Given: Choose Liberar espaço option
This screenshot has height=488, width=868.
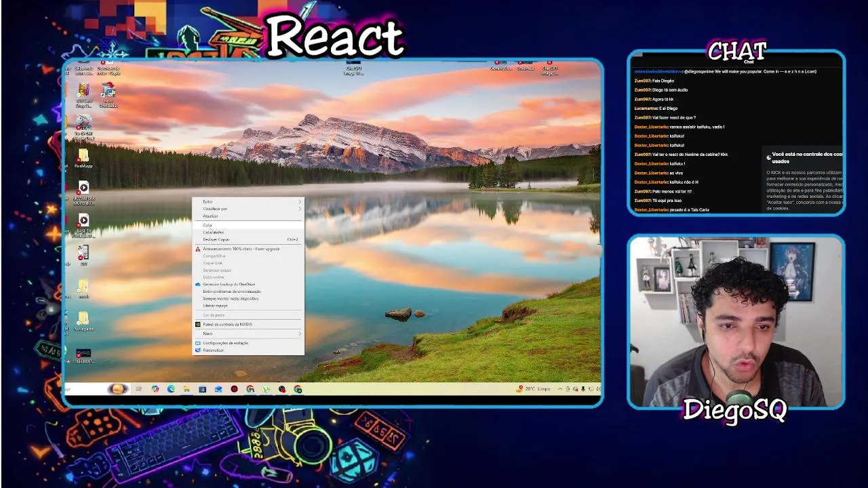Looking at the screenshot, I should tap(248, 306).
